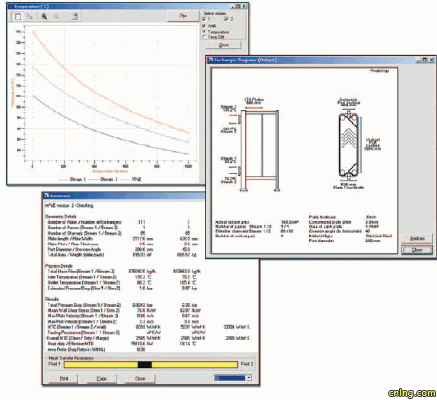The width and height of the screenshot is (437, 400).
Task: Open the dropdown in Summary window bottom right
Action: coord(248,378)
